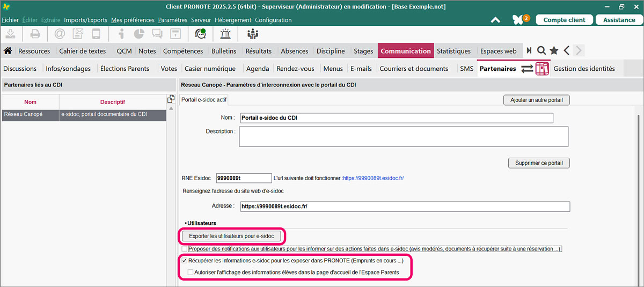The height and width of the screenshot is (287, 644).
Task: Open the Paramètres menu
Action: 173,20
